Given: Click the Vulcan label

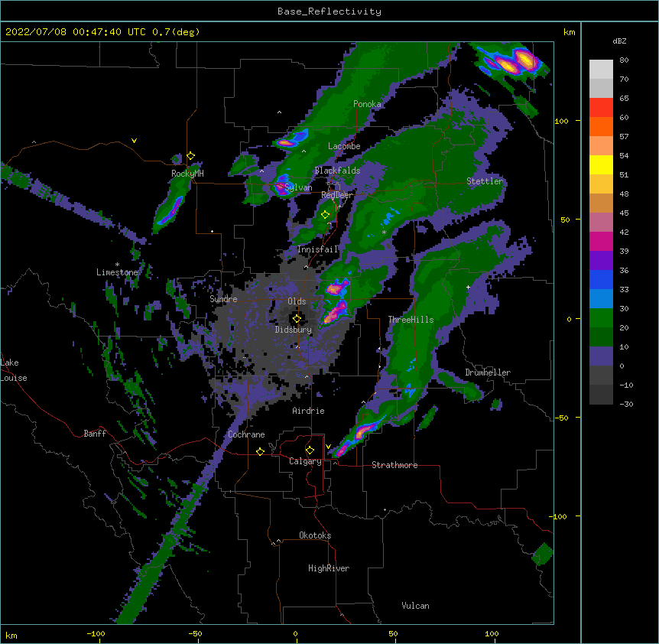Looking at the screenshot, I should (x=415, y=606).
